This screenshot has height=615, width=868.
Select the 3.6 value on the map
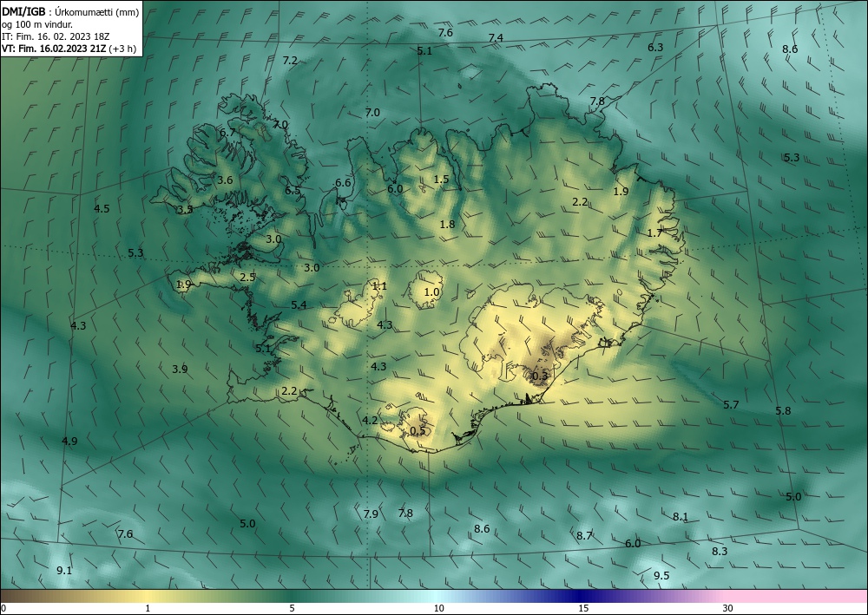click(225, 180)
